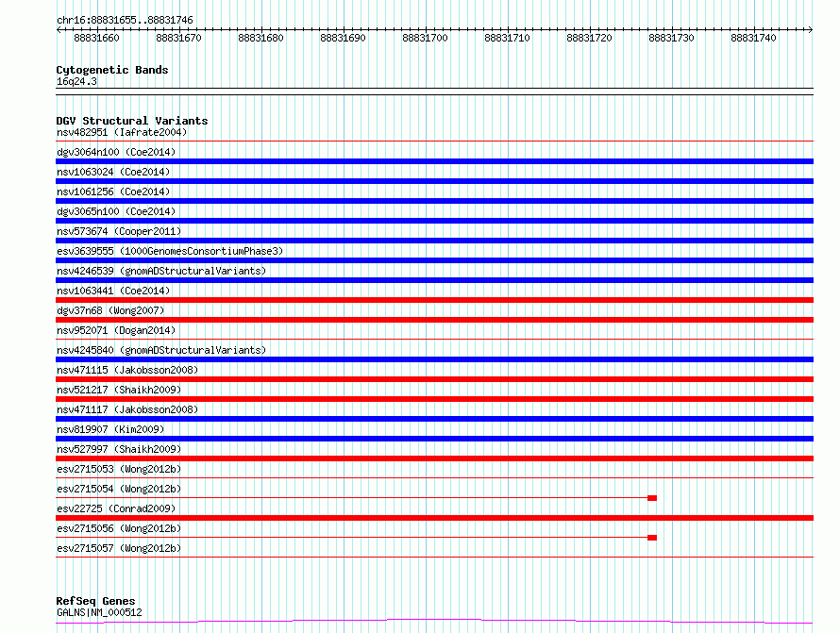Screen dimensions: 840x633
Task: Open variant dgv3064n100 (Coe2014)
Action: click(116, 152)
